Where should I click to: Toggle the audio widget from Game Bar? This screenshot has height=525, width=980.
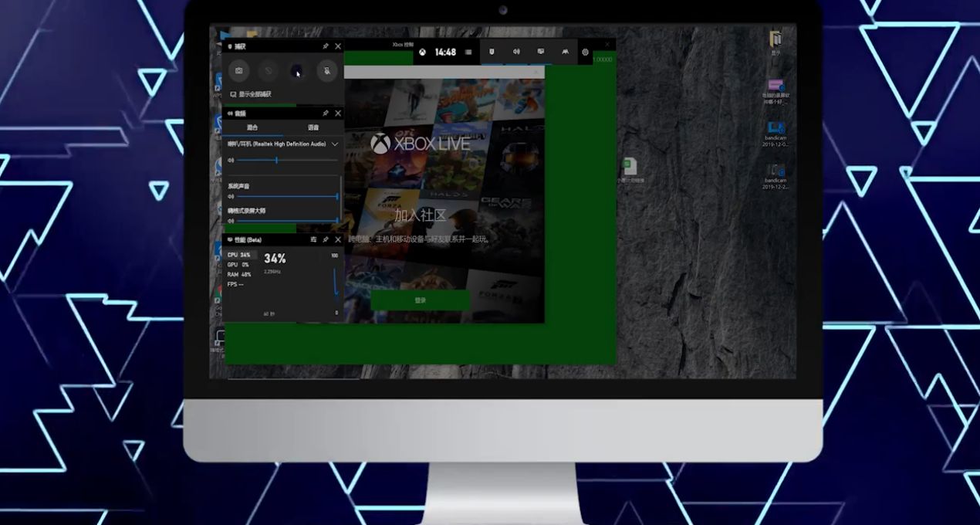click(516, 52)
